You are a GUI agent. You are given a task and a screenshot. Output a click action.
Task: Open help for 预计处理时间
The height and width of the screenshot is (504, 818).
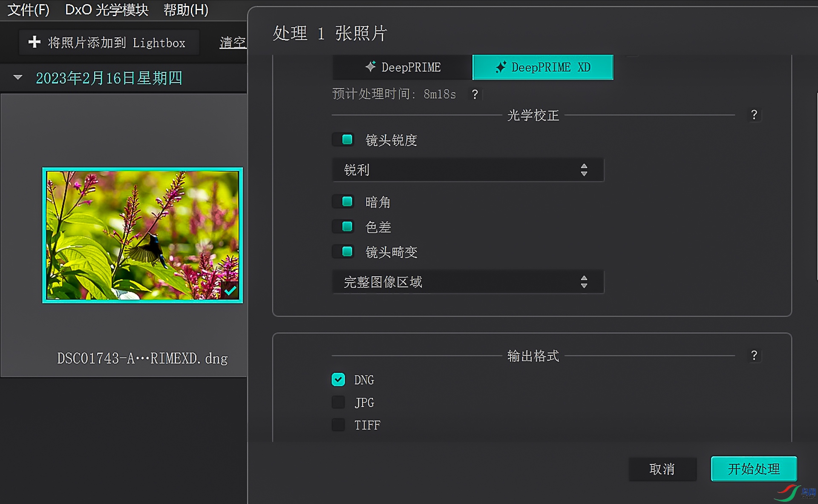(x=475, y=94)
